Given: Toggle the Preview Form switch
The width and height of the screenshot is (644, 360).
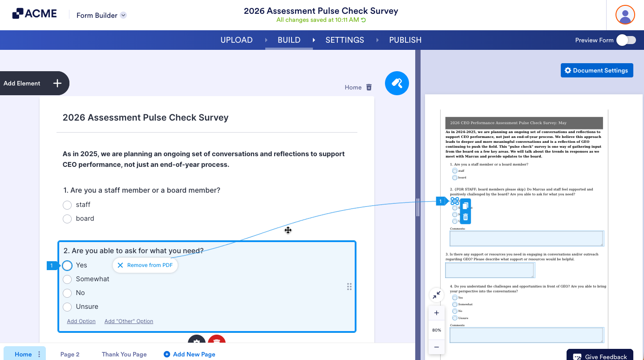Looking at the screenshot, I should click(626, 40).
